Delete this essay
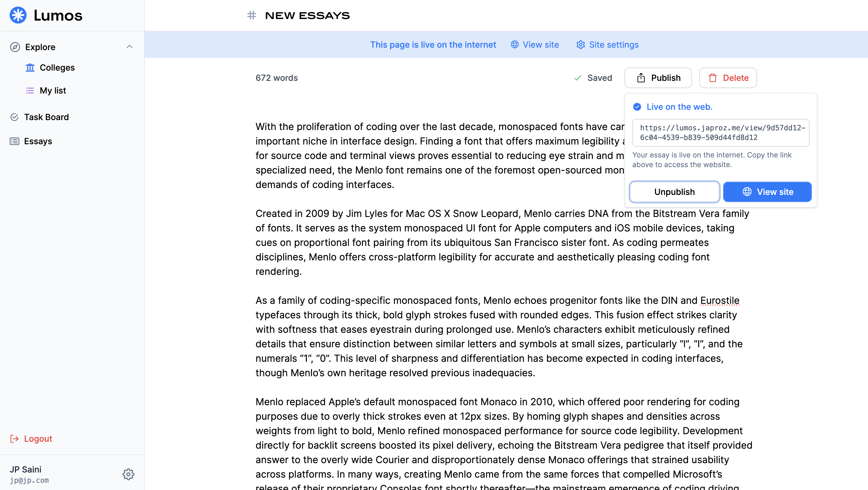Image resolution: width=868 pixels, height=490 pixels. [728, 78]
